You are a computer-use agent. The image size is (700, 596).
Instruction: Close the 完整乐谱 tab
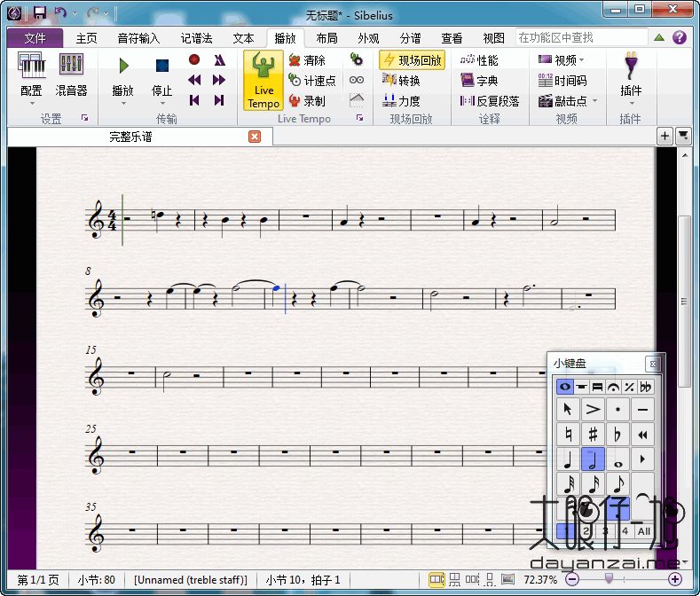(255, 137)
